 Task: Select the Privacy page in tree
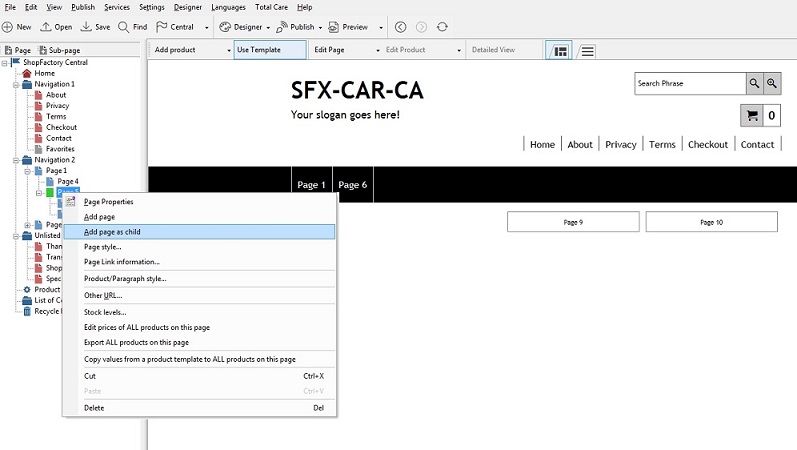tap(57, 106)
